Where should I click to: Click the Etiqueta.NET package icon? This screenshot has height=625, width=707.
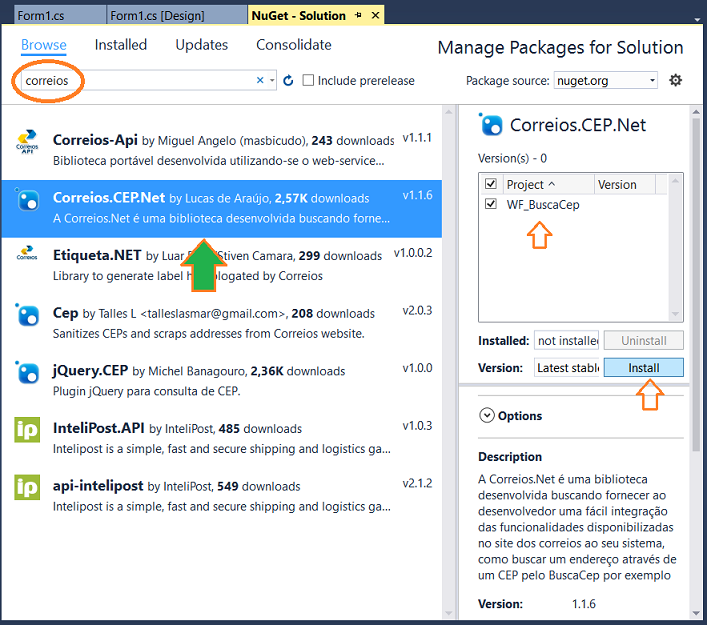point(27,253)
